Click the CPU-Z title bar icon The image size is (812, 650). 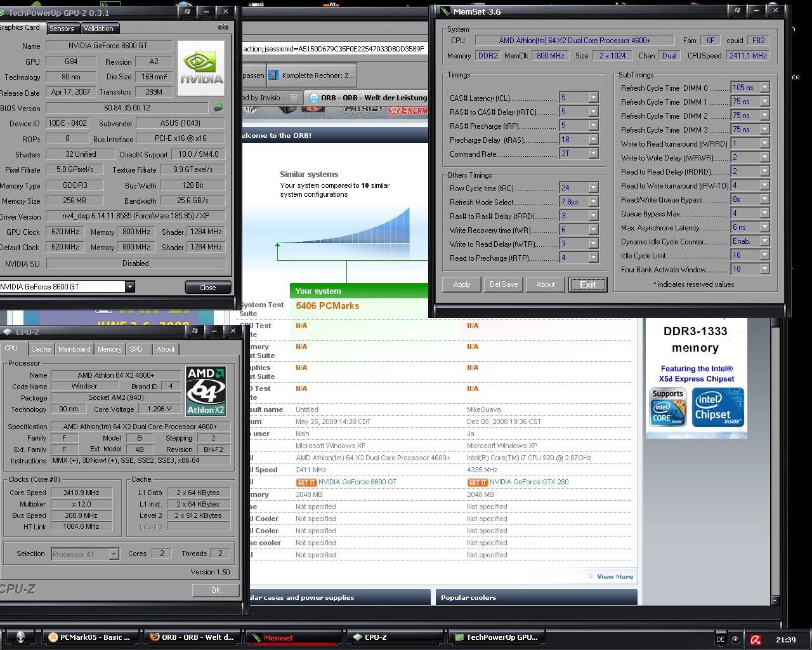click(7, 332)
